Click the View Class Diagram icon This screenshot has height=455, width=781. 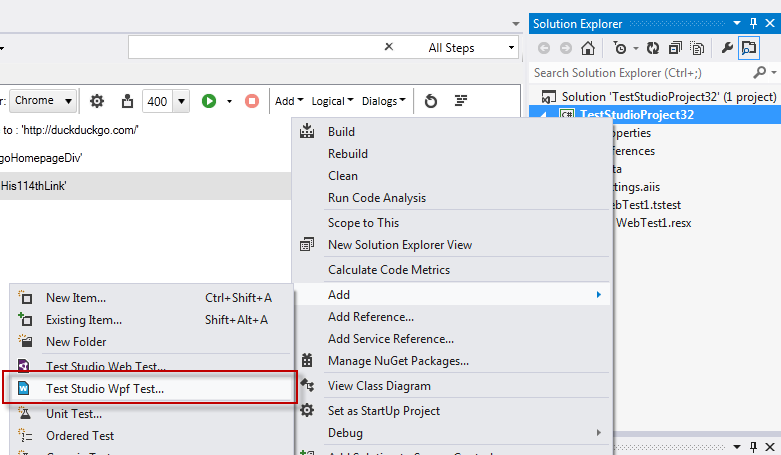pos(307,385)
